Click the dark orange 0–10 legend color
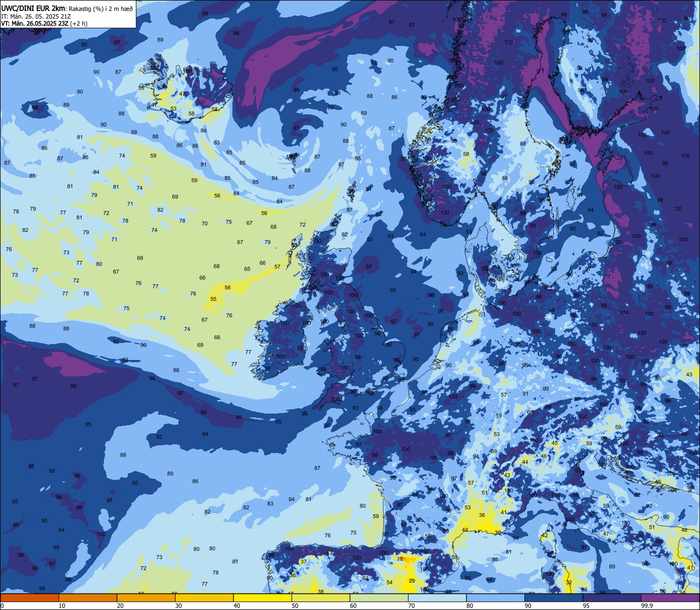 [x=30, y=597]
